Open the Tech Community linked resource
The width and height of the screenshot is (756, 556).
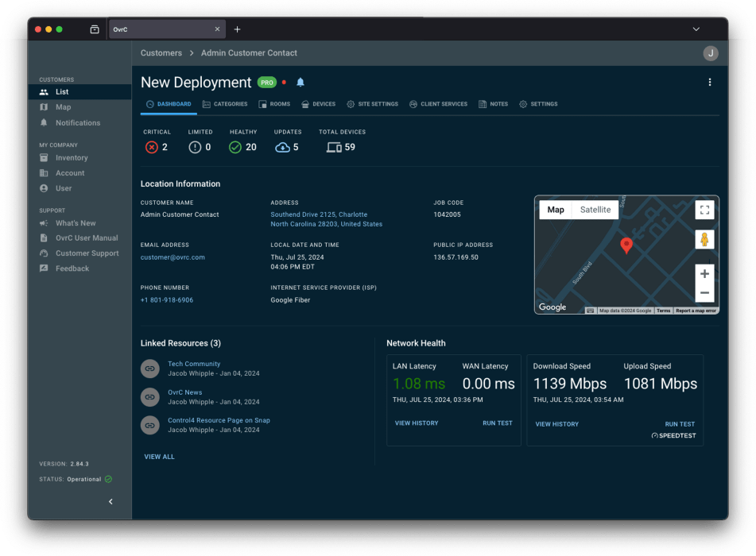pyautogui.click(x=194, y=364)
